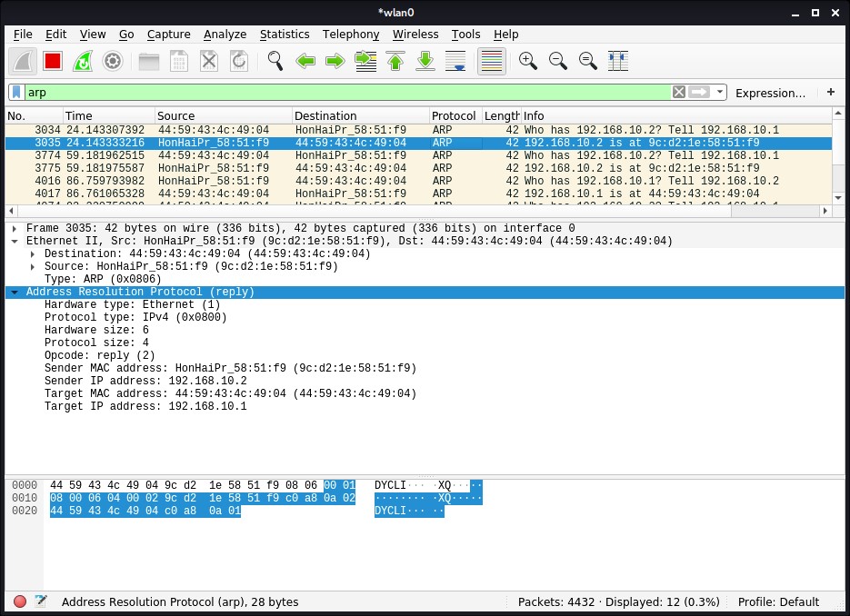Image resolution: width=850 pixels, height=616 pixels.
Task: Open a capture file from toolbar
Action: pos(148,61)
